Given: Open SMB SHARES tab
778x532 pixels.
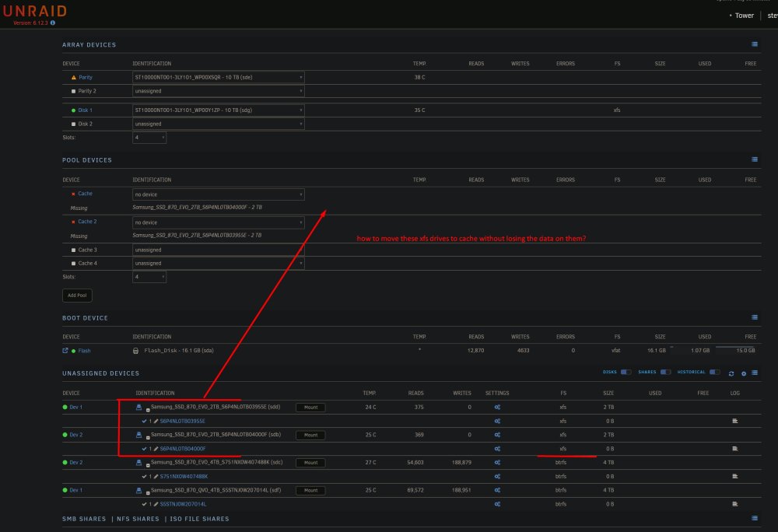Looking at the screenshot, I should click(x=84, y=519).
